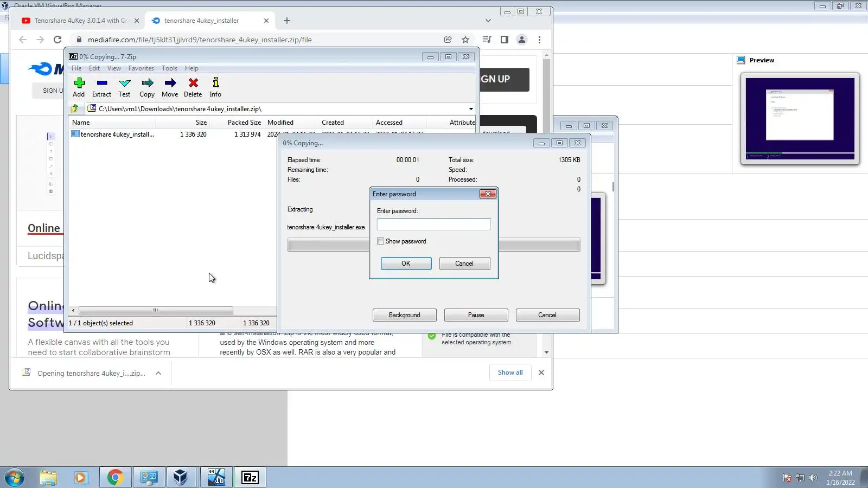Click the Chrome address bar URL

click(200, 40)
